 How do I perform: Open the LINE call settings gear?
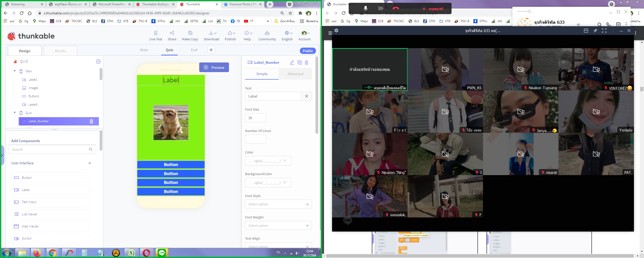(x=336, y=30)
